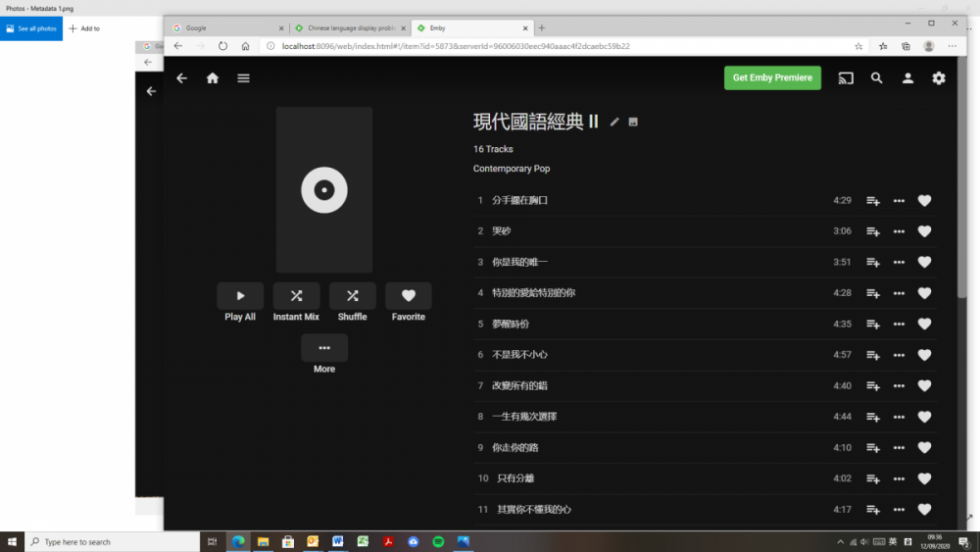
Task: Open the cast to device icon
Action: pyautogui.click(x=846, y=78)
